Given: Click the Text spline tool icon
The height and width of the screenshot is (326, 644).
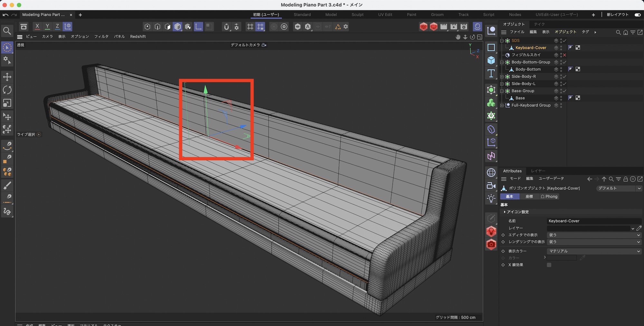Looking at the screenshot, I should coord(491,74).
